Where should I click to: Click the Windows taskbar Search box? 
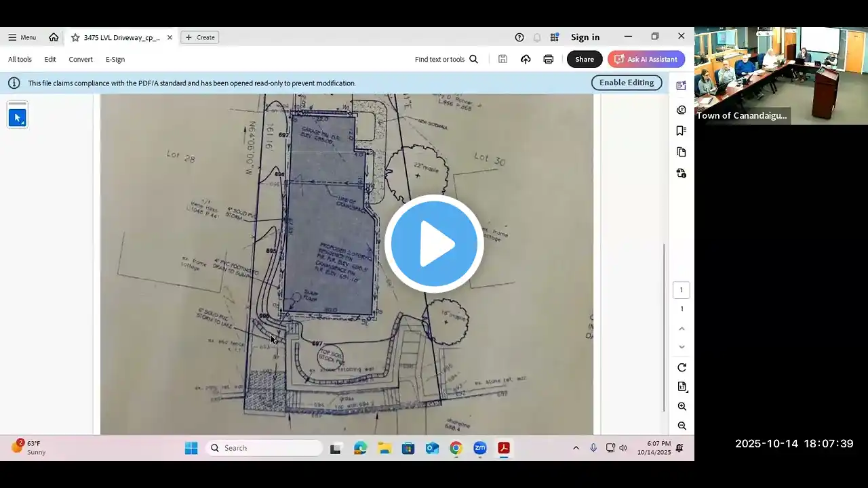point(264,448)
